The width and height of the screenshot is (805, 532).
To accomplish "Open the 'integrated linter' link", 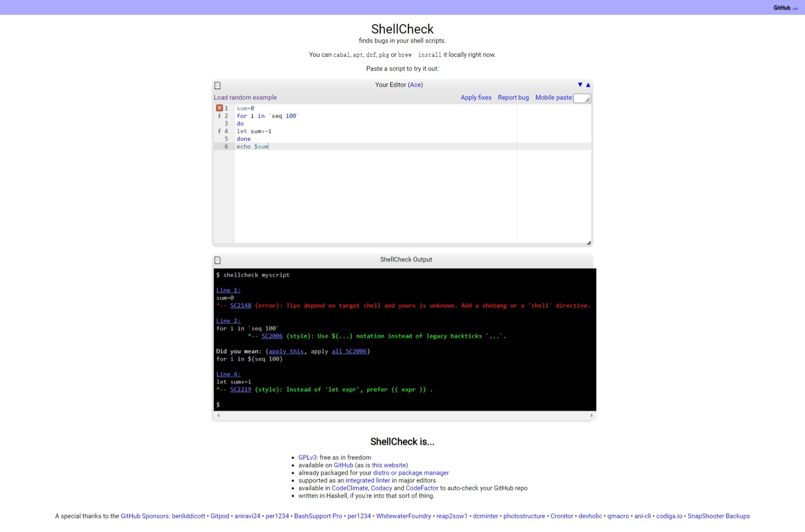I will (368, 481).
